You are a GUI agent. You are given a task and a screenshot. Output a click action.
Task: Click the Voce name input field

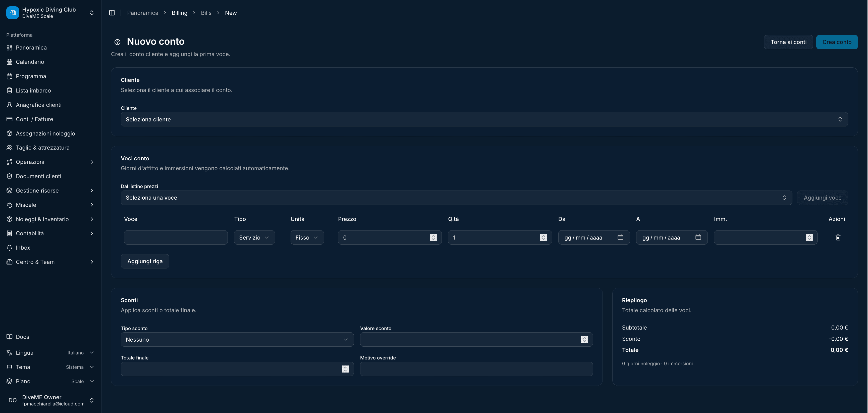[x=176, y=237]
